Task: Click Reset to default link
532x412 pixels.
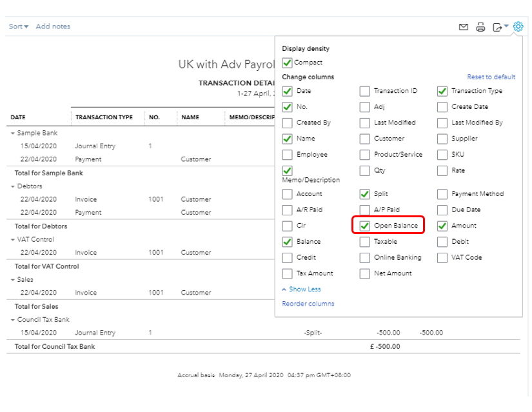Action: point(491,77)
